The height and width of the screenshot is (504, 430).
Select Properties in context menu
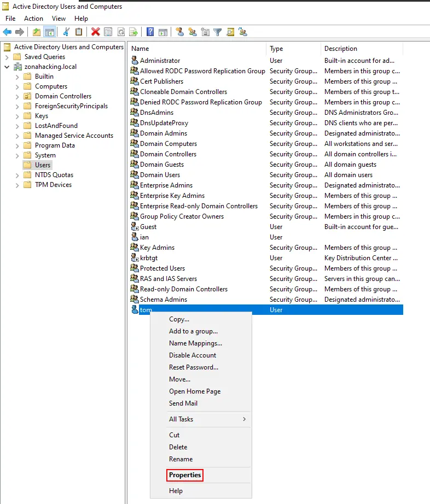pos(185,475)
